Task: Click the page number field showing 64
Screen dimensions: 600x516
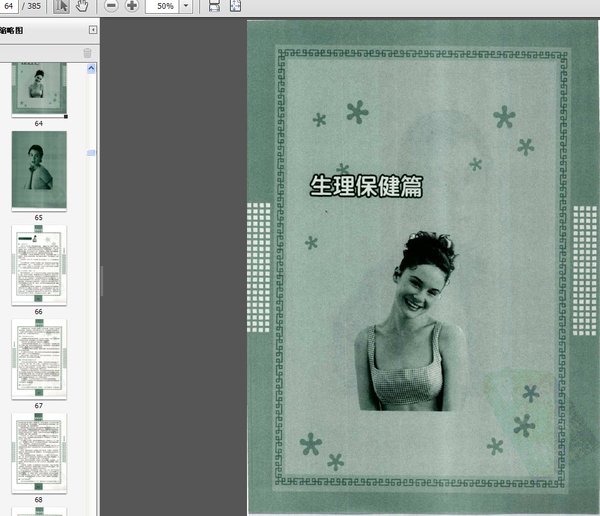Action: click(9, 6)
